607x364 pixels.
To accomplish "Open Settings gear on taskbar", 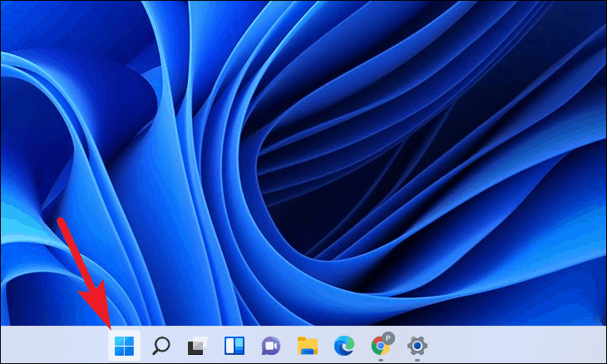I will coord(417,346).
